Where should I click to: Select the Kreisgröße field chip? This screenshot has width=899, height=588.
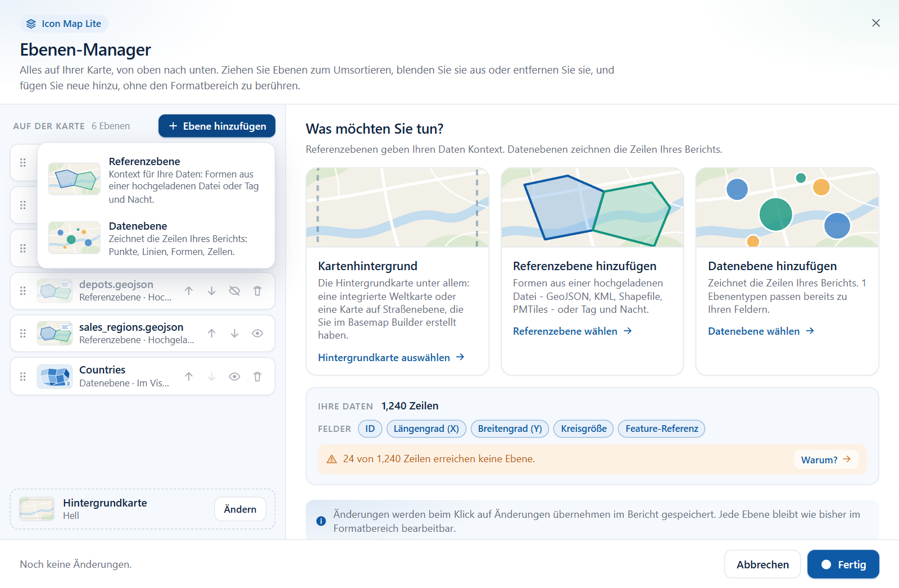[x=584, y=429]
